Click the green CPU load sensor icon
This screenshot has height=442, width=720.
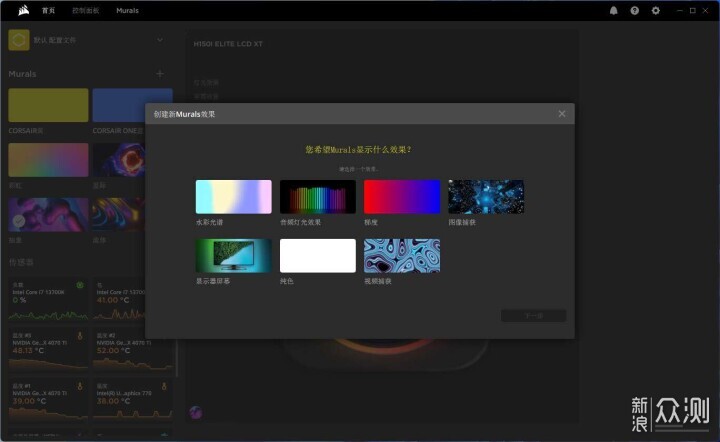[80, 285]
